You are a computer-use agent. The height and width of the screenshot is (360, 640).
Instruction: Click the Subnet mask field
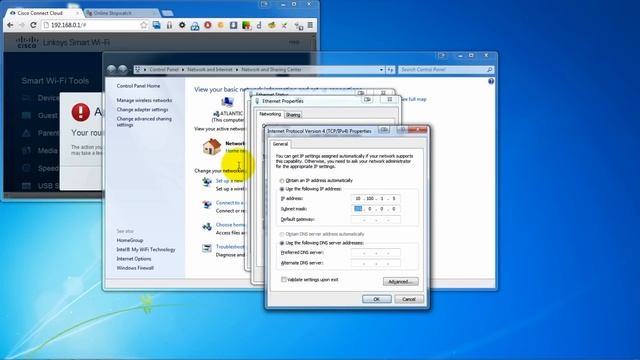coord(376,209)
